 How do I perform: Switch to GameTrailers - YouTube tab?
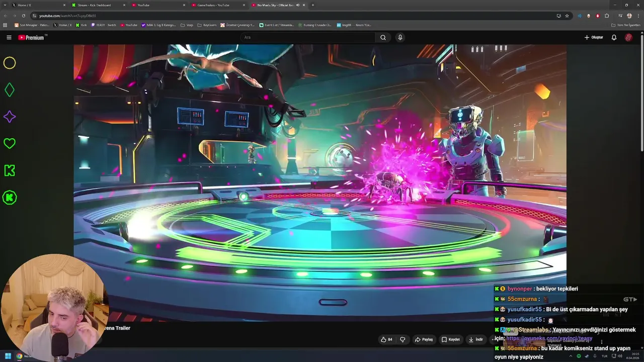click(217, 5)
